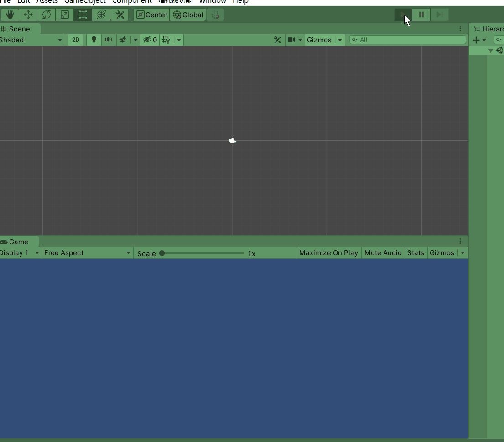Select the Hand tool

click(10, 15)
